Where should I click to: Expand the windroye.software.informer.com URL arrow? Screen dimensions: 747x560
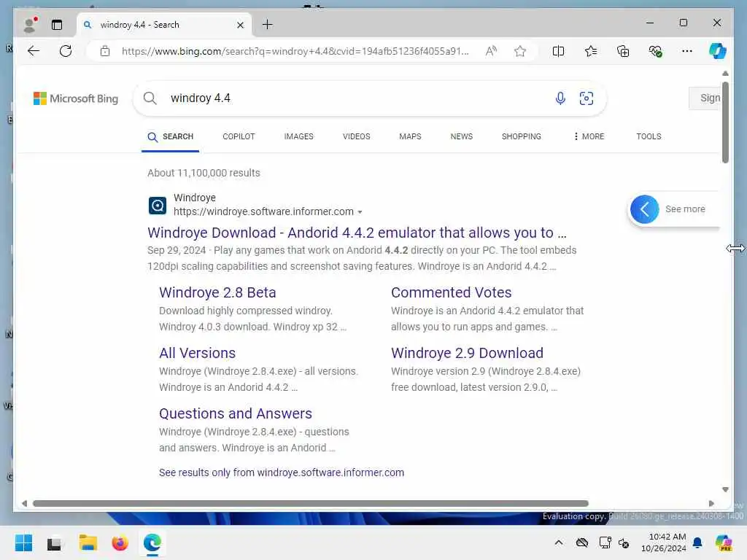[360, 212]
